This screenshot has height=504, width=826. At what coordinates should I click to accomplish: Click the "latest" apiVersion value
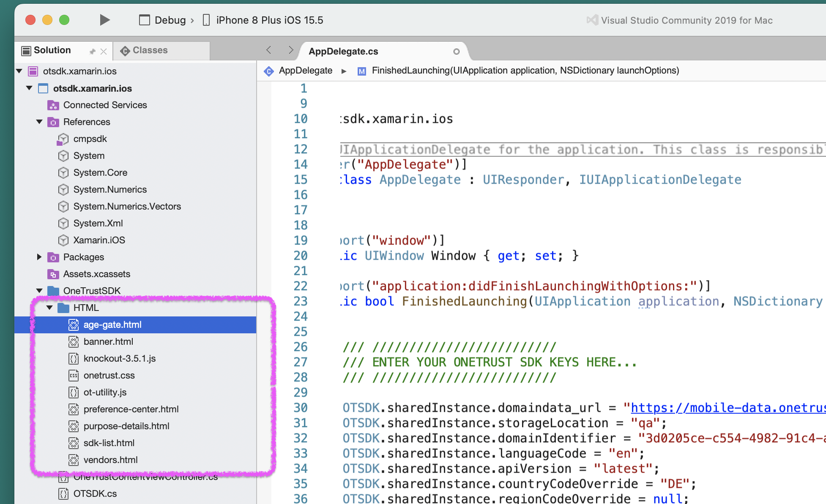(x=624, y=469)
